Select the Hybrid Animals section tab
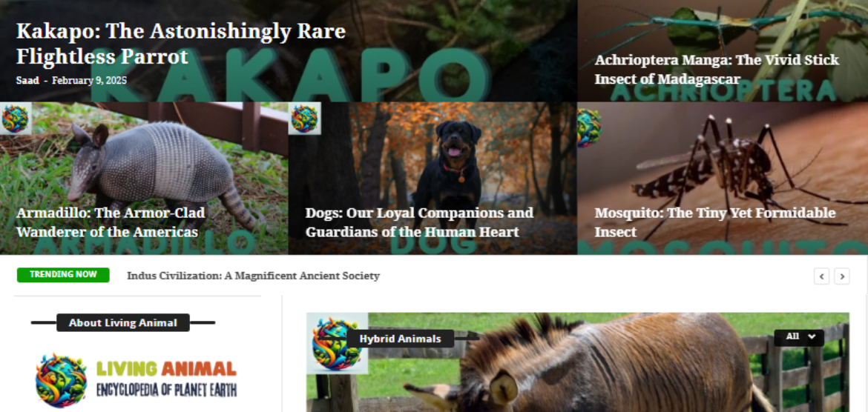 pyautogui.click(x=400, y=339)
